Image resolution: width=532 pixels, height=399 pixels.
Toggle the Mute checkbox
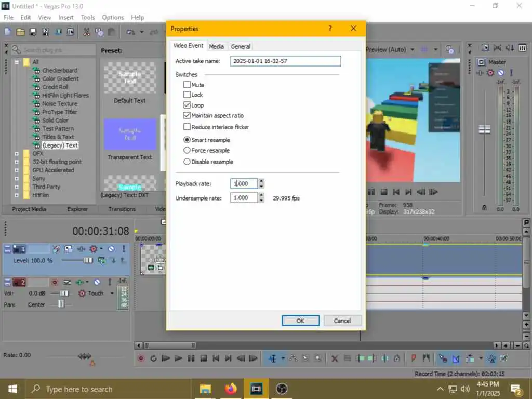(187, 85)
